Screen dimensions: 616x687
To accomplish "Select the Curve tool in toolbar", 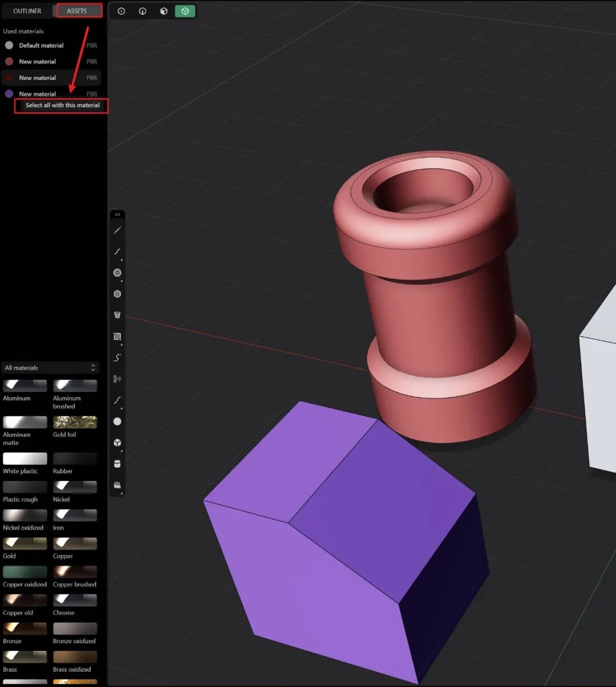I will 117,252.
